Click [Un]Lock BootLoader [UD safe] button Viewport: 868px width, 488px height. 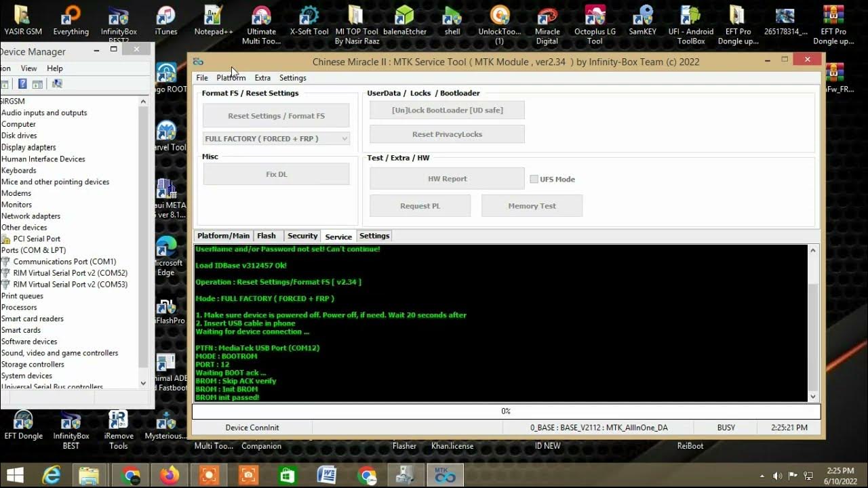pos(447,110)
